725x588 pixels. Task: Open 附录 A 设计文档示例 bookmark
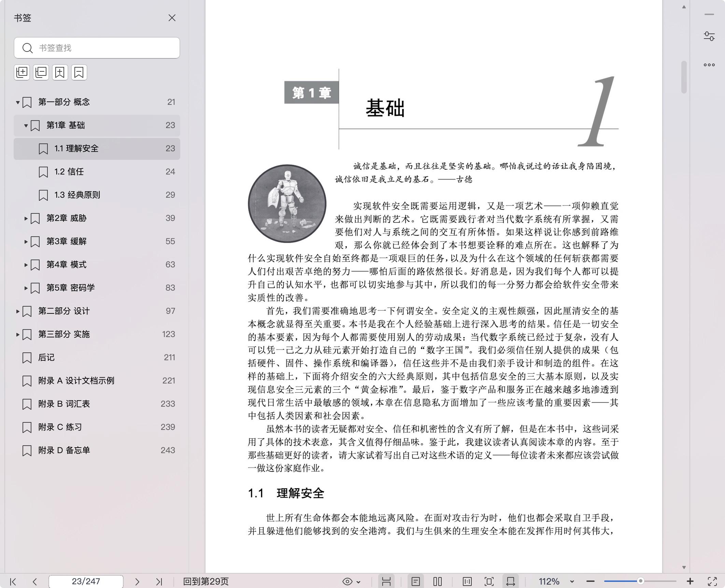(x=97, y=381)
